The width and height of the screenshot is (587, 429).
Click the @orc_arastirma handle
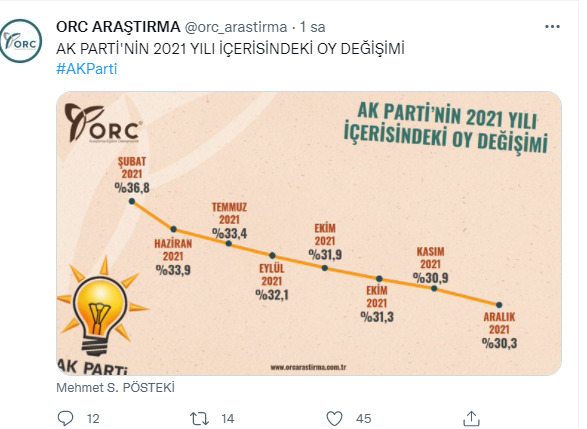click(x=236, y=27)
